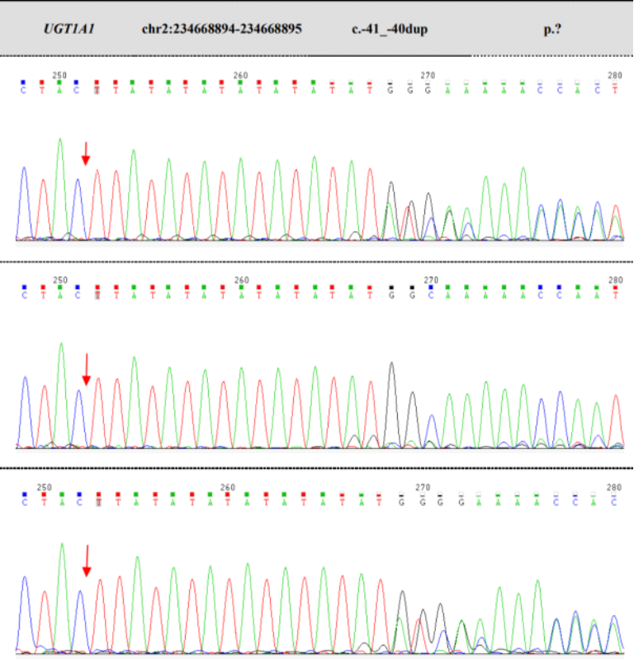
Task: Click the final T base call under 280 in top chromatogram
Action: click(615, 91)
